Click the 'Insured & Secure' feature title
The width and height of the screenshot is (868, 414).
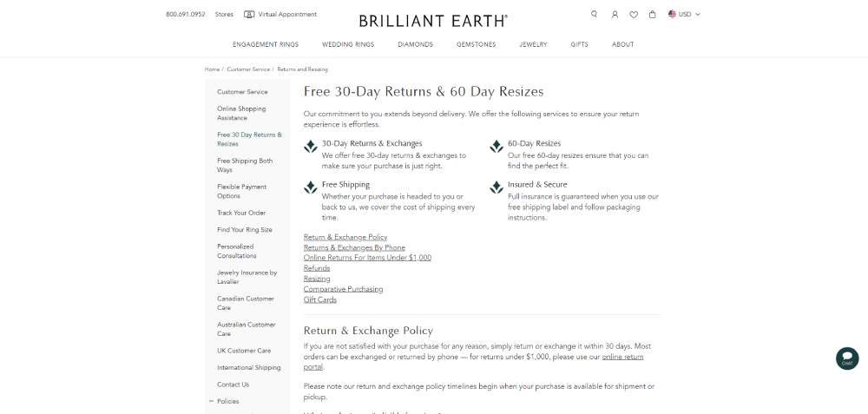[x=537, y=184]
